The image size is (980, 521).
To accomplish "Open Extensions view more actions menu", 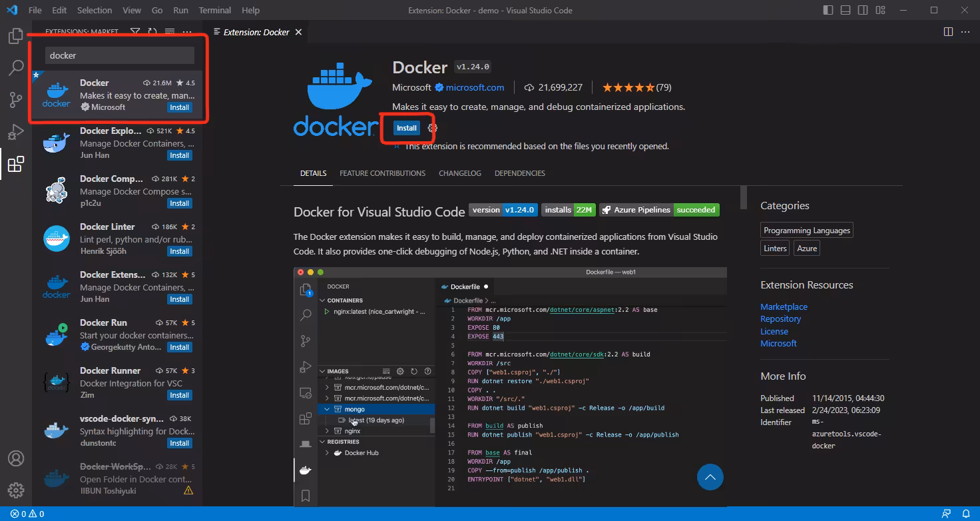I will pyautogui.click(x=187, y=31).
